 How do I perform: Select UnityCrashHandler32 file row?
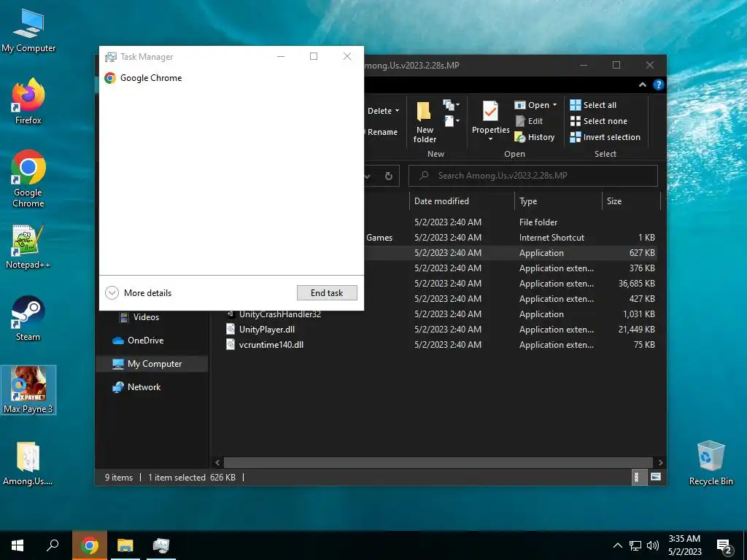441,314
